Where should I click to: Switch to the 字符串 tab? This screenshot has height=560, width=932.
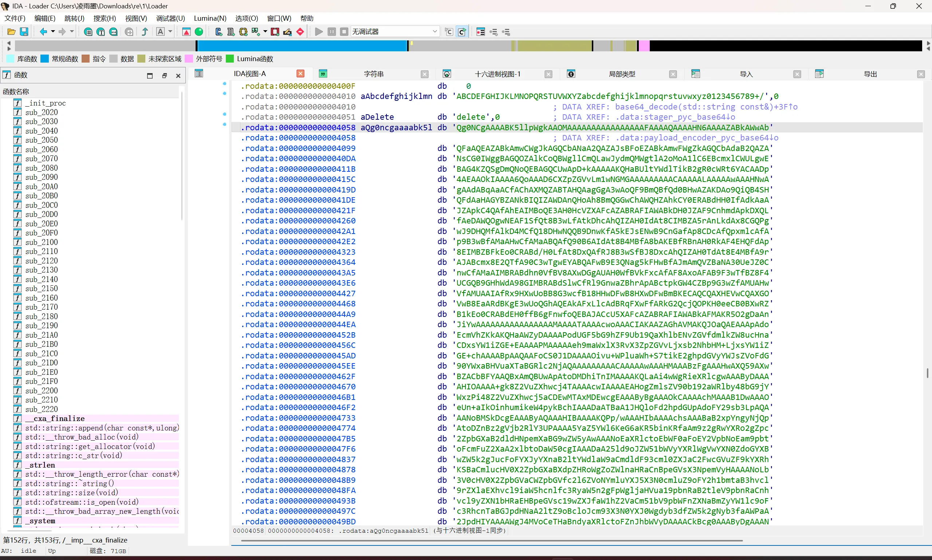point(373,74)
